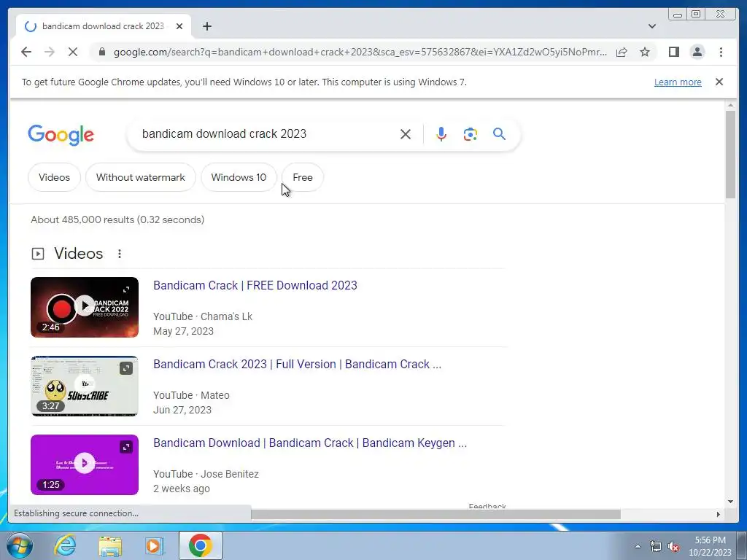The image size is (747, 560).
Task: Filter results by Videos chip
Action: 54,177
